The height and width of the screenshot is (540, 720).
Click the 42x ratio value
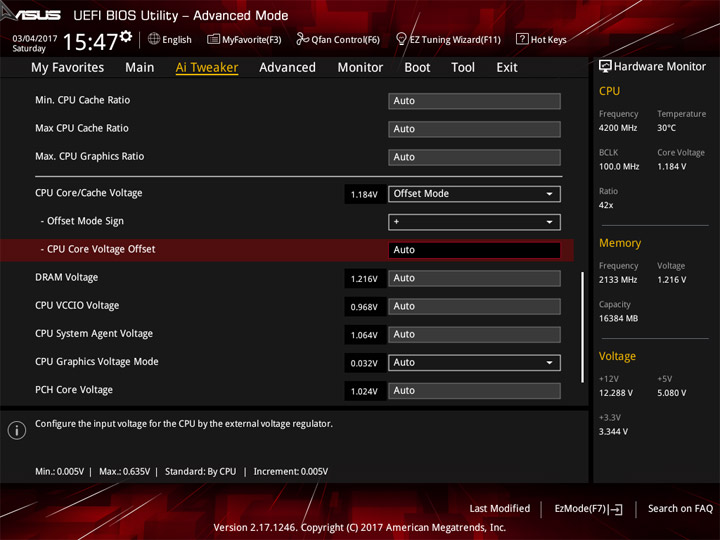606,205
